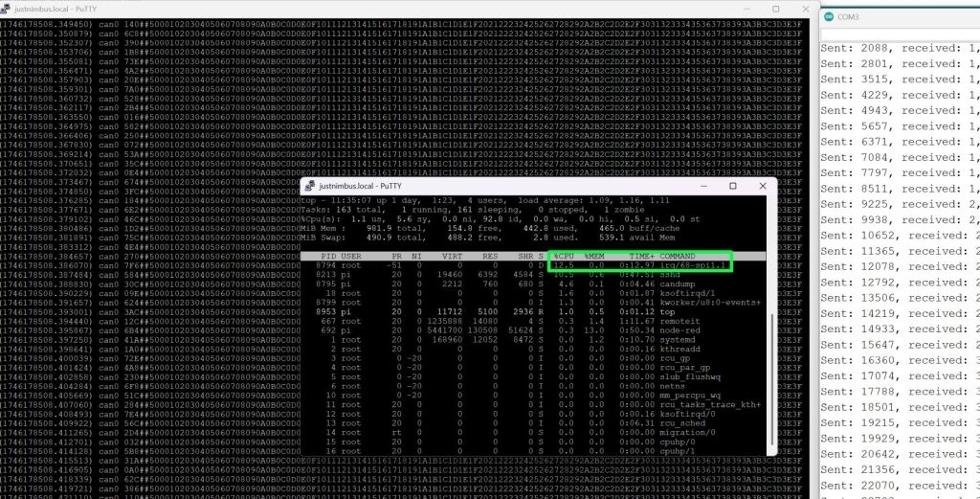The height and width of the screenshot is (499, 980).
Task: Maximize the front PuTTY window running top
Action: pyautogui.click(x=732, y=186)
